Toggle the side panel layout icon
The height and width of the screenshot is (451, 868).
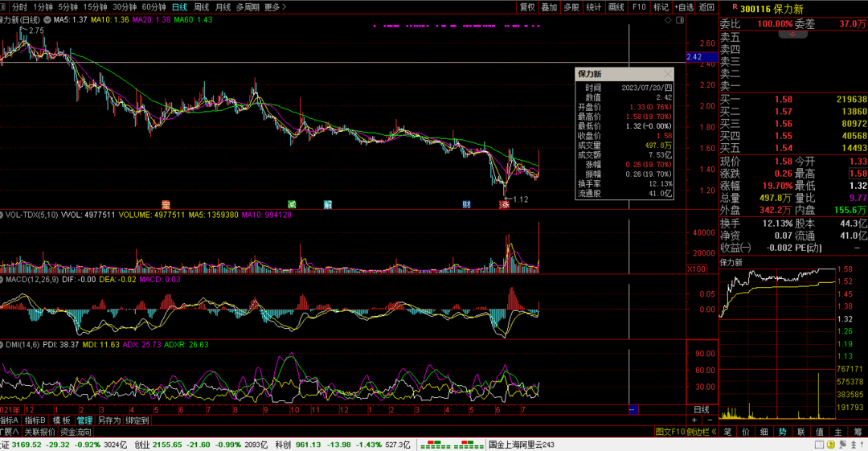pos(681,20)
